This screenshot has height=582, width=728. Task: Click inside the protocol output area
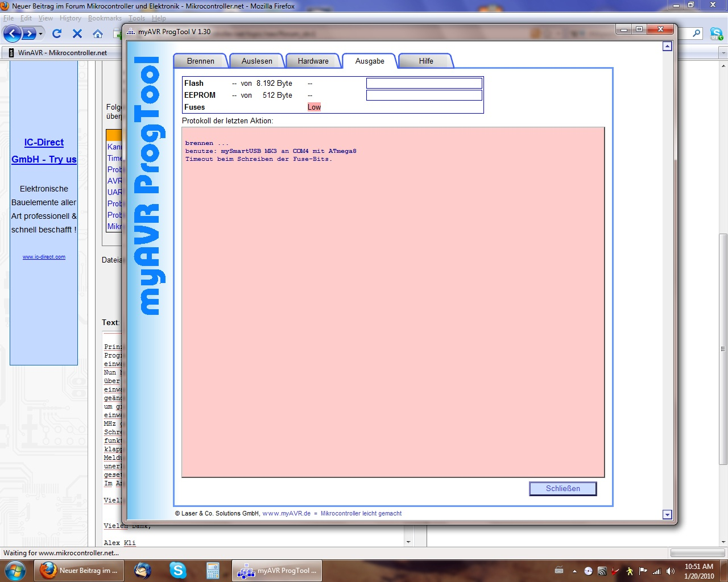(x=393, y=302)
